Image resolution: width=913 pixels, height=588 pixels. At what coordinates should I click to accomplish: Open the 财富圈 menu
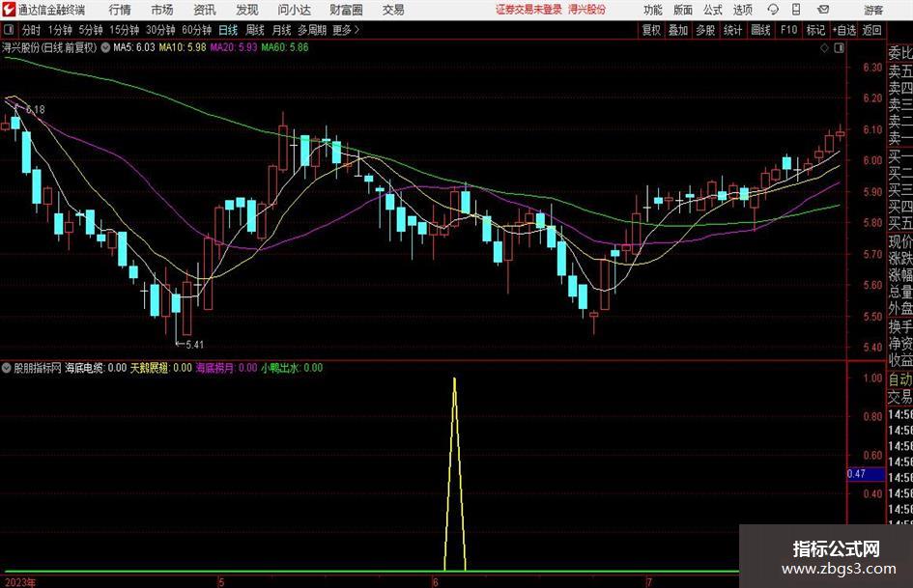coord(346,10)
